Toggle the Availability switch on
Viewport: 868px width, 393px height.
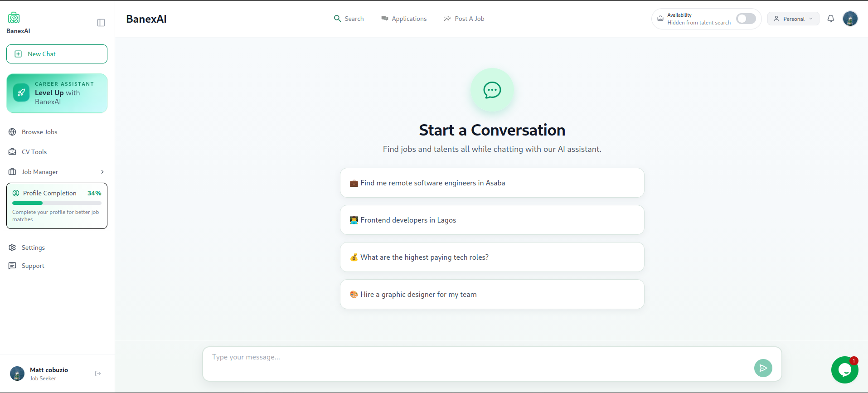[746, 19]
